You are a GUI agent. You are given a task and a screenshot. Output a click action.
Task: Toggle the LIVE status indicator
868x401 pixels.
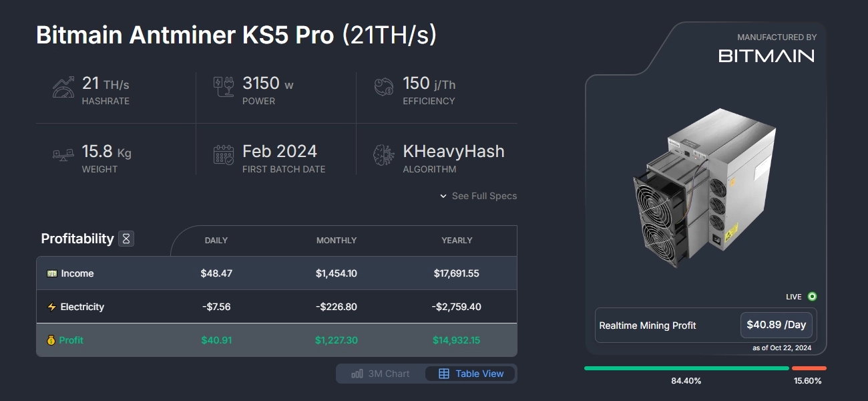(x=811, y=296)
